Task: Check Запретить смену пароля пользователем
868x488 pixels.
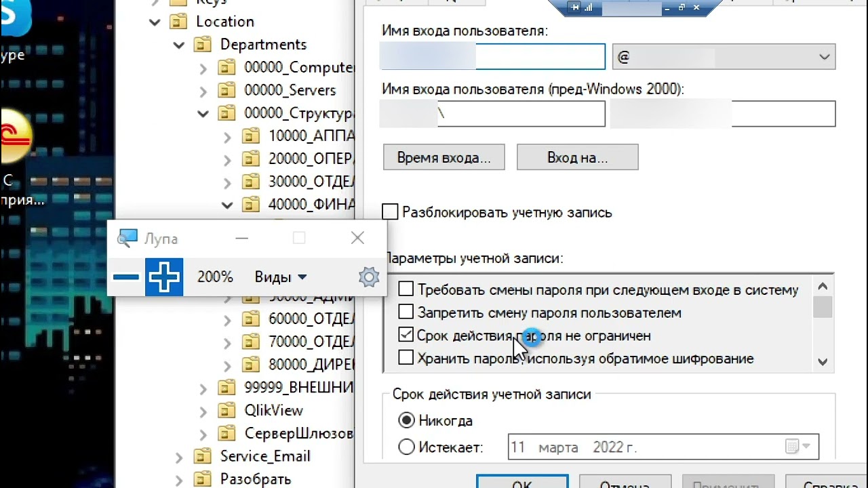Action: pos(406,312)
